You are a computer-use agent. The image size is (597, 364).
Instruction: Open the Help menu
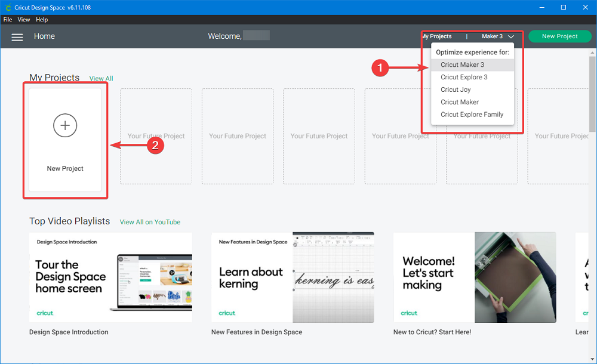(x=42, y=20)
